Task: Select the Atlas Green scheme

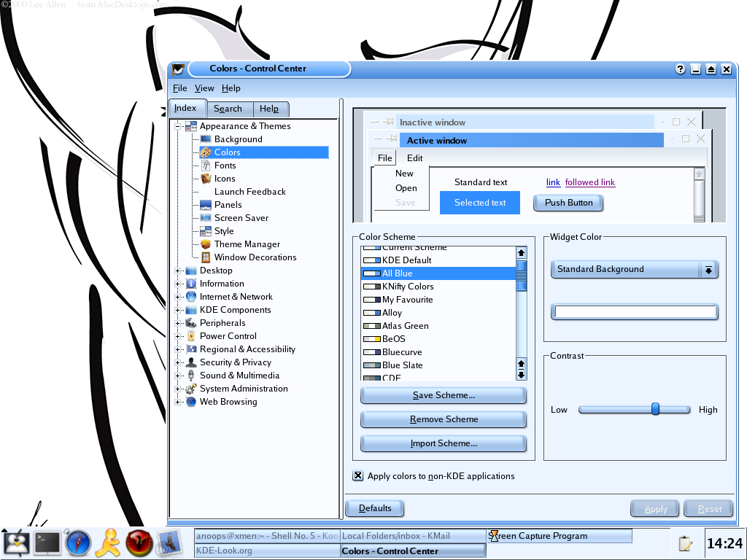Action: (438, 326)
